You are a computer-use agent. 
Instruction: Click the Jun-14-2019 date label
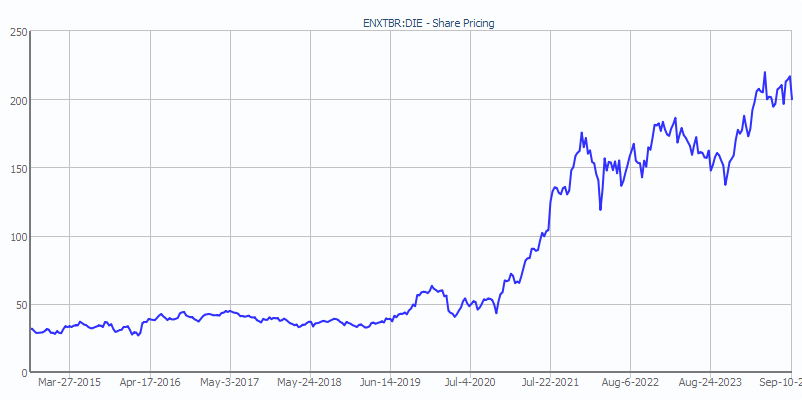(390, 383)
